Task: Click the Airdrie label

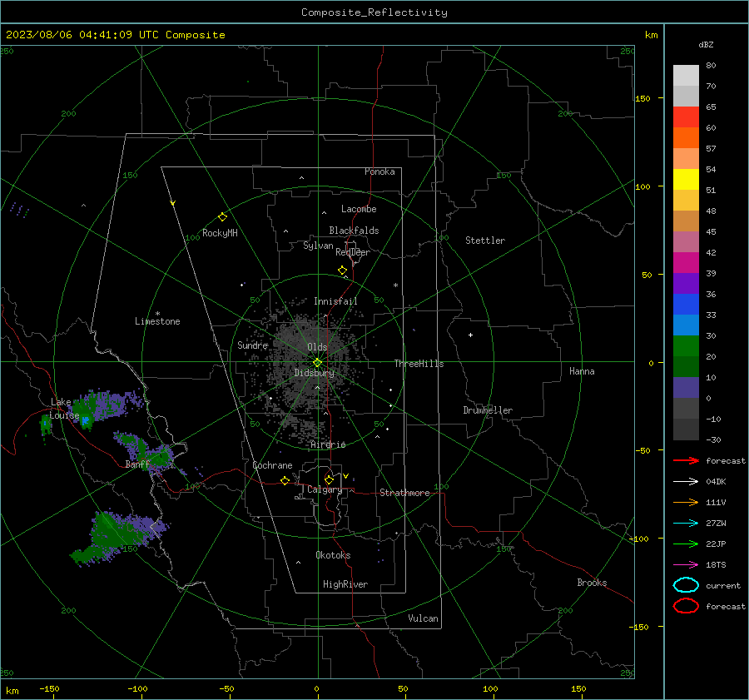Action: tap(328, 444)
